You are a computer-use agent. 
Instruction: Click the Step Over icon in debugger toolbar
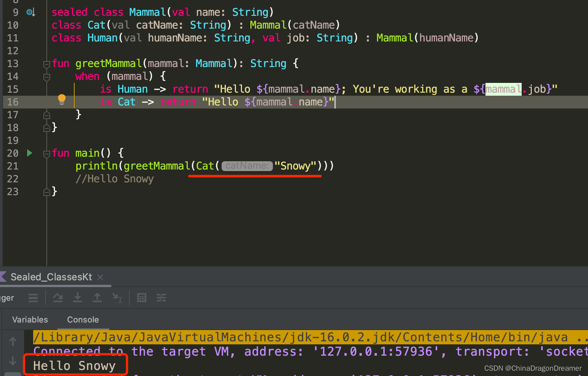(x=58, y=298)
